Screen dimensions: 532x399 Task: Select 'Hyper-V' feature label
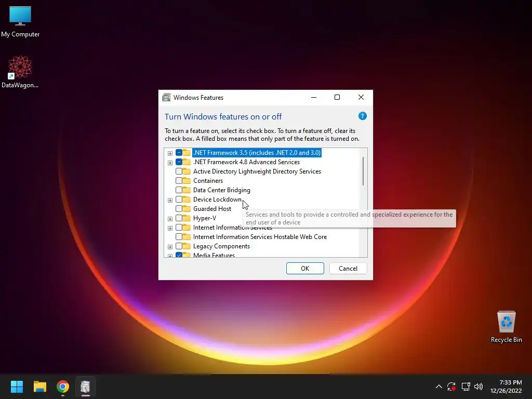pos(205,218)
